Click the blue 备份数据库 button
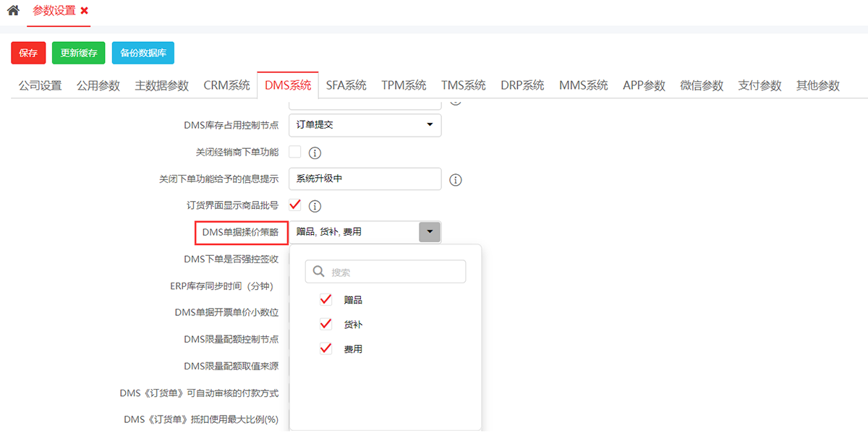 tap(142, 53)
